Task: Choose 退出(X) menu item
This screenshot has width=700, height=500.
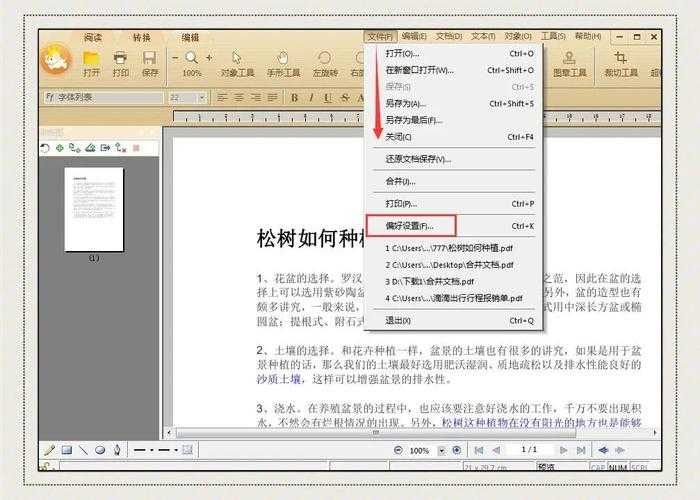Action: [x=454, y=321]
